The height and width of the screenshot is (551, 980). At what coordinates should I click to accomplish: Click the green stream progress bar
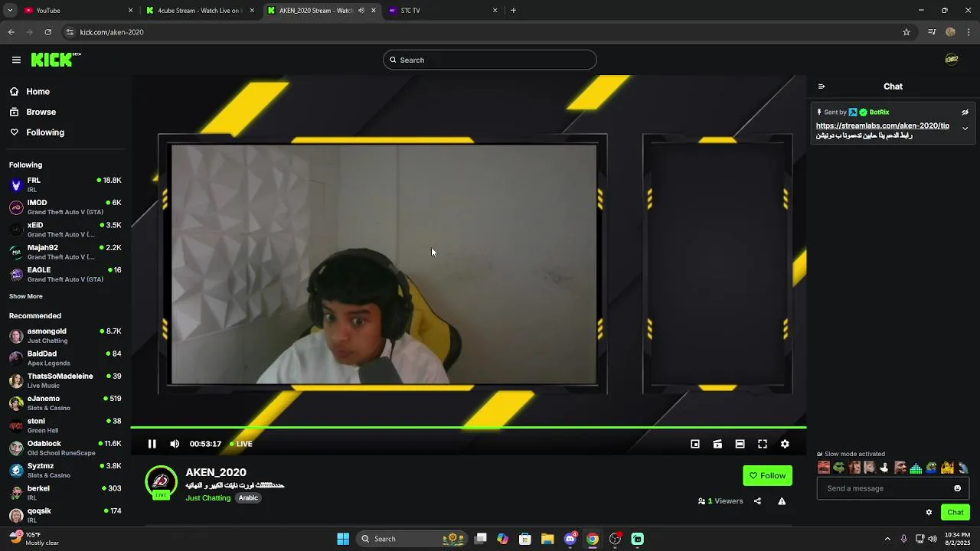click(468, 427)
